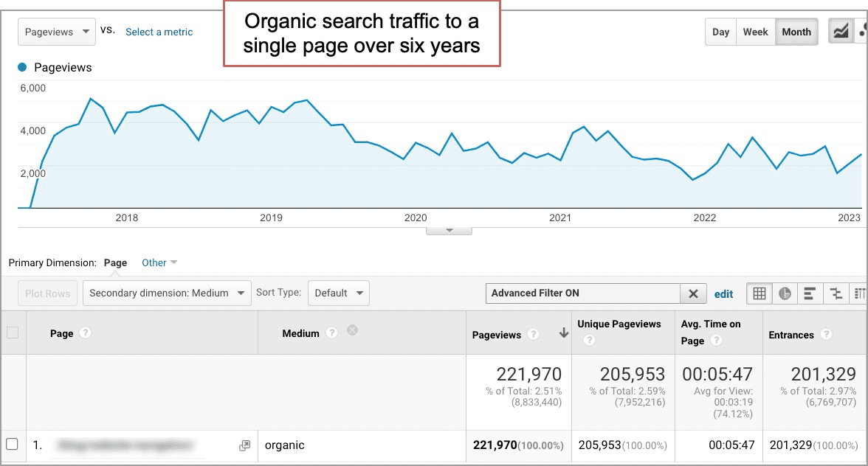Viewport: 868px width, 466px height.
Task: Click the Select a metric link
Action: (159, 32)
